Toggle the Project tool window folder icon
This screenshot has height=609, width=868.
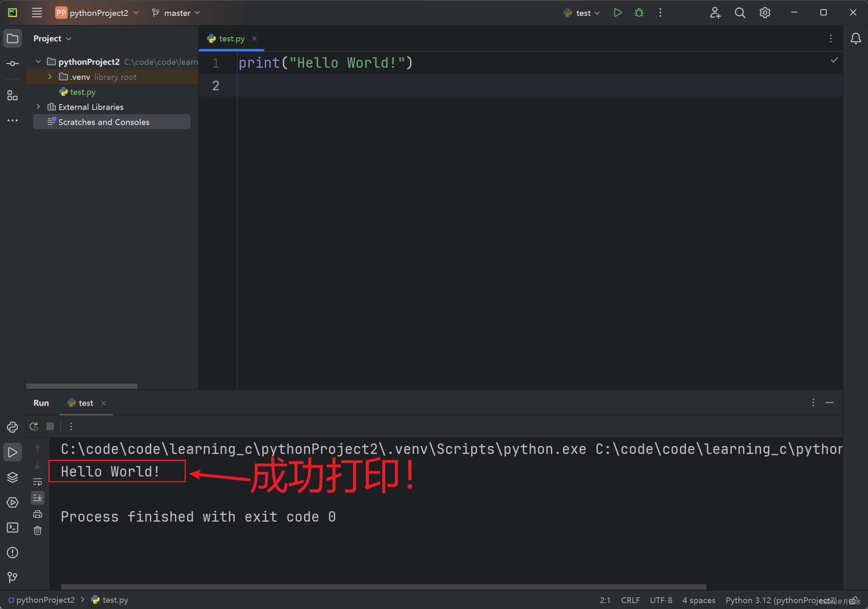click(x=13, y=38)
